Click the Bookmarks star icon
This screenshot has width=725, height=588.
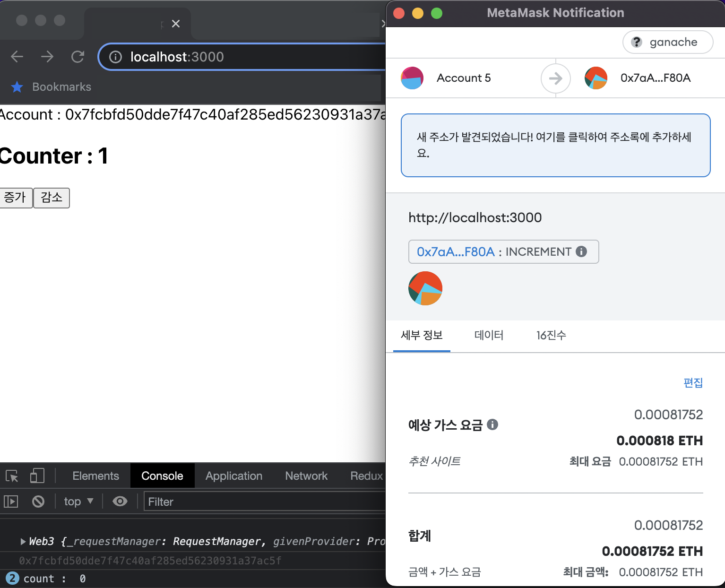[x=17, y=87]
